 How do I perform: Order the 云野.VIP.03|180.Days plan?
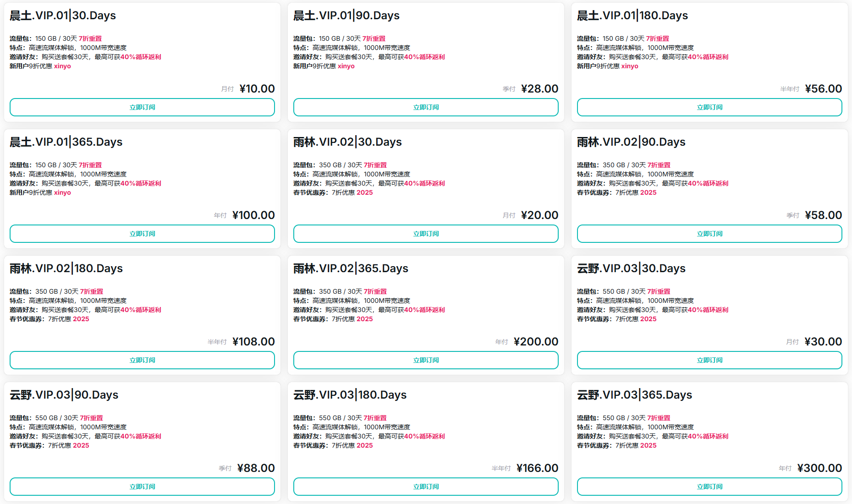426,487
